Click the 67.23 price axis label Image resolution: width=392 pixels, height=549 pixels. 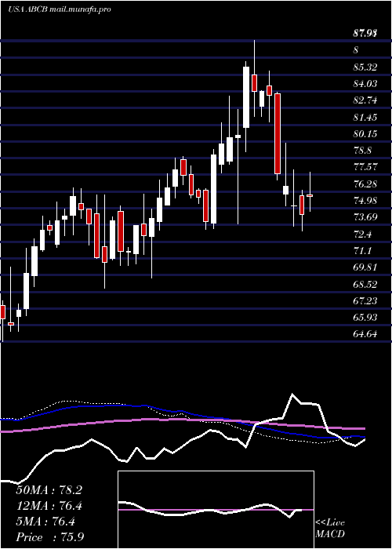(x=365, y=301)
